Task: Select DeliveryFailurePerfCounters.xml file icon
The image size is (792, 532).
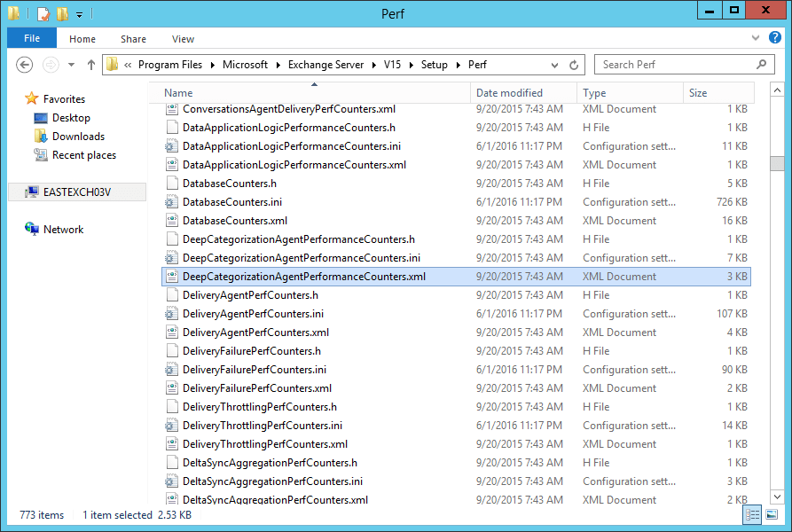Action: [172, 388]
